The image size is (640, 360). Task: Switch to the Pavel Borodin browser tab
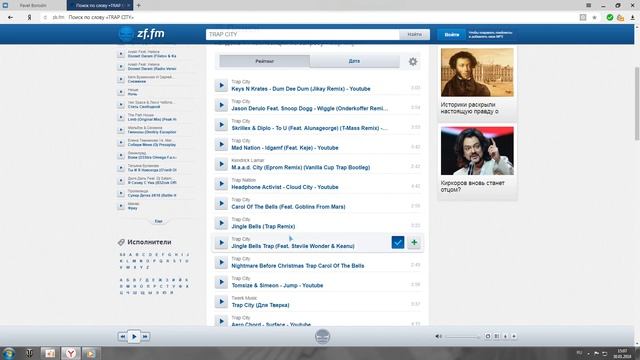coord(33,5)
